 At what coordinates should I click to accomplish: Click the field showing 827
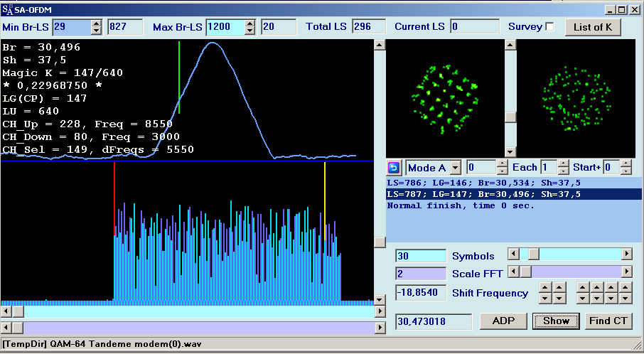[125, 27]
